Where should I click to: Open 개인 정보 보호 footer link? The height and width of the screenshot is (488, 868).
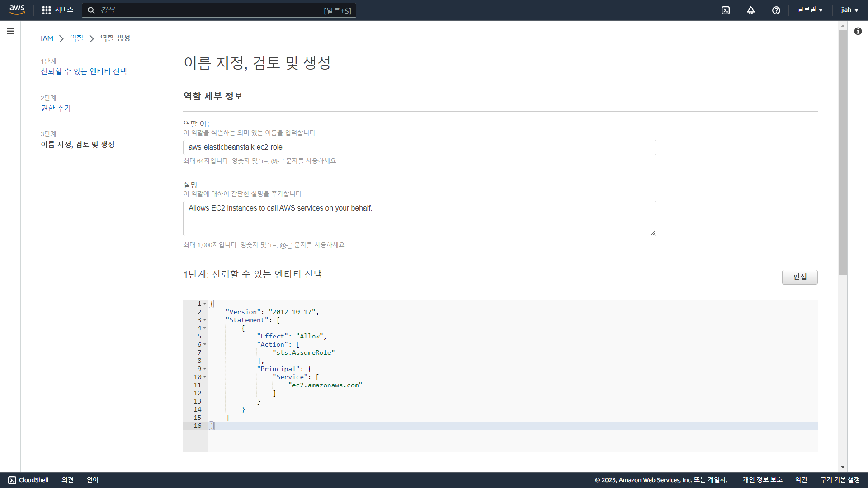pyautogui.click(x=762, y=480)
